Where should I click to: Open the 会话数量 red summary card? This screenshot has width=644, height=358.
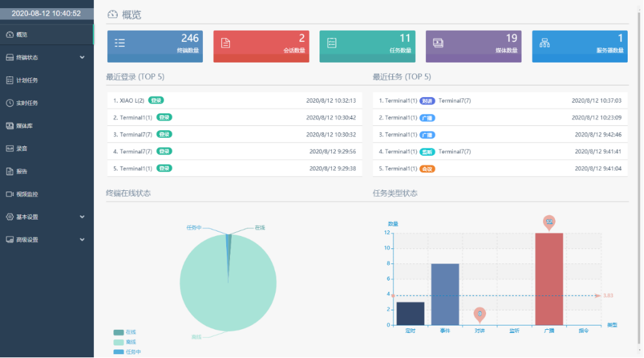coord(261,46)
